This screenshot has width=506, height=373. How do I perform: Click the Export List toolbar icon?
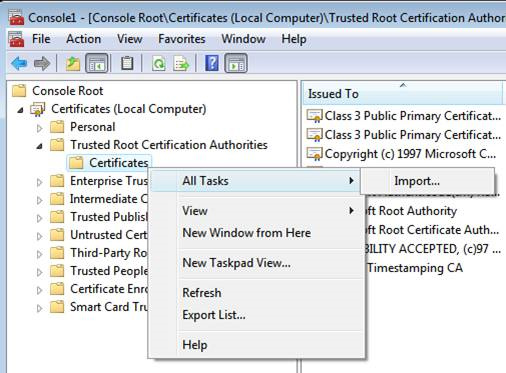coord(181,63)
